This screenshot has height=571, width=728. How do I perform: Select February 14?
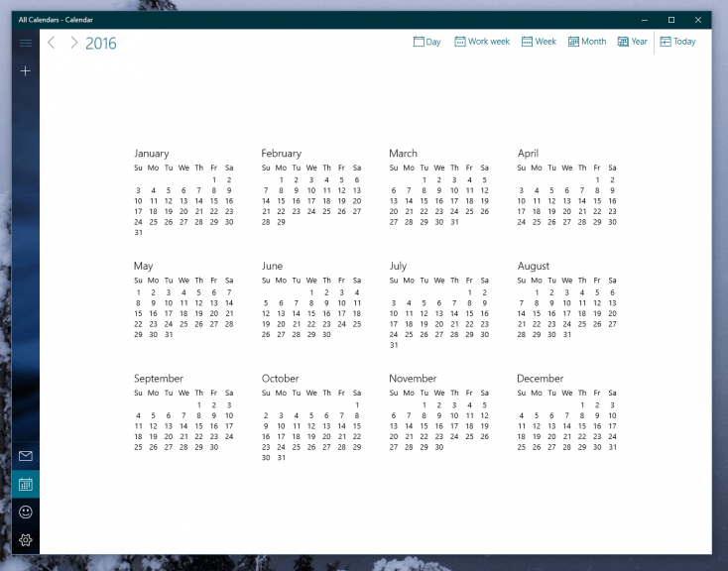click(266, 201)
